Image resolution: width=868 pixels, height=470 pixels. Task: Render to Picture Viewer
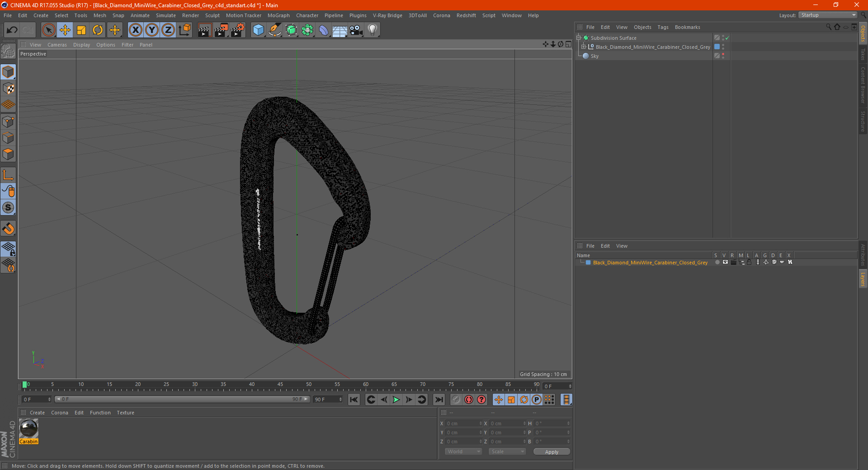pyautogui.click(x=221, y=30)
